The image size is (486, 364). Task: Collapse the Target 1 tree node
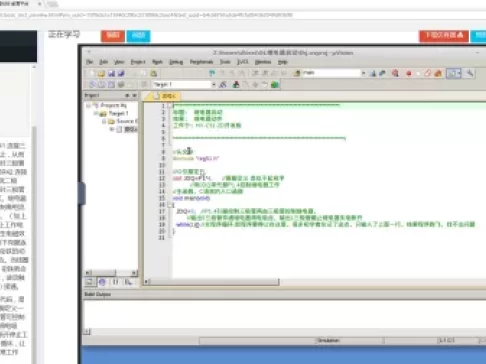(96, 113)
